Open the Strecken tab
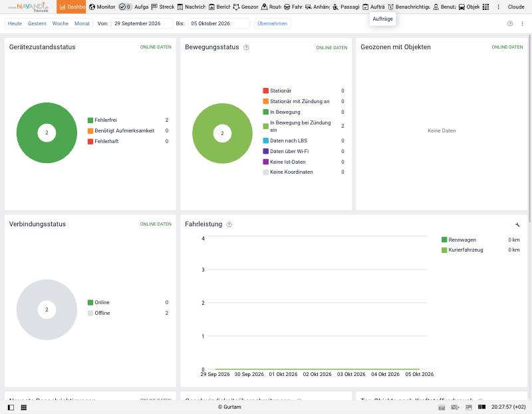The width and height of the screenshot is (532, 414). point(162,7)
